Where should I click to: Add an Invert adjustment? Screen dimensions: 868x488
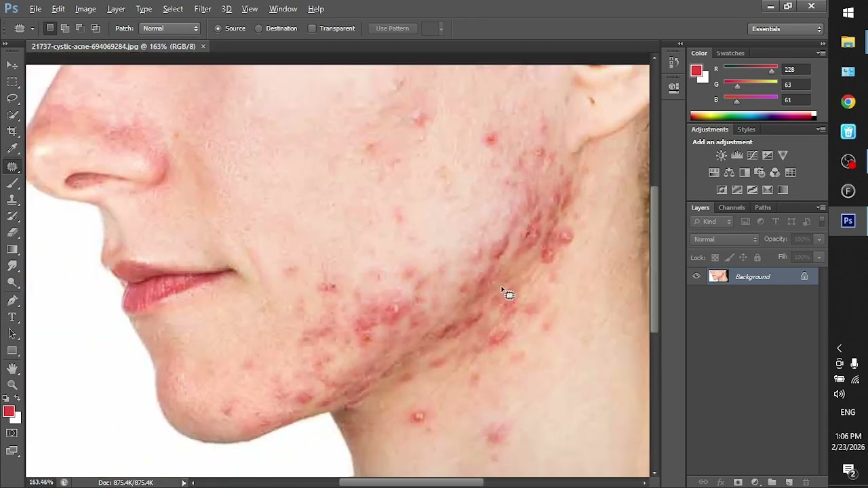click(x=722, y=190)
